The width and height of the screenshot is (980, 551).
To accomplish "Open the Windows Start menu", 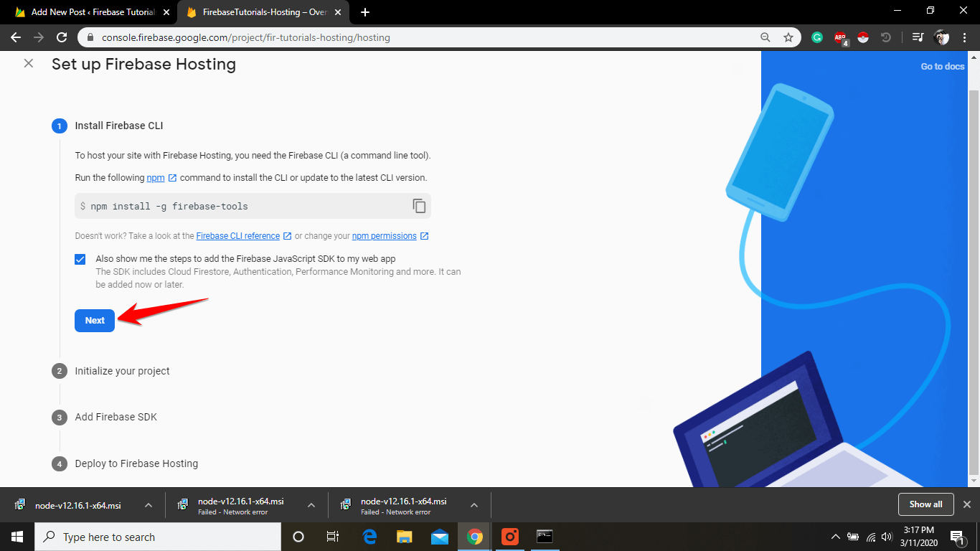I will pos(17,537).
